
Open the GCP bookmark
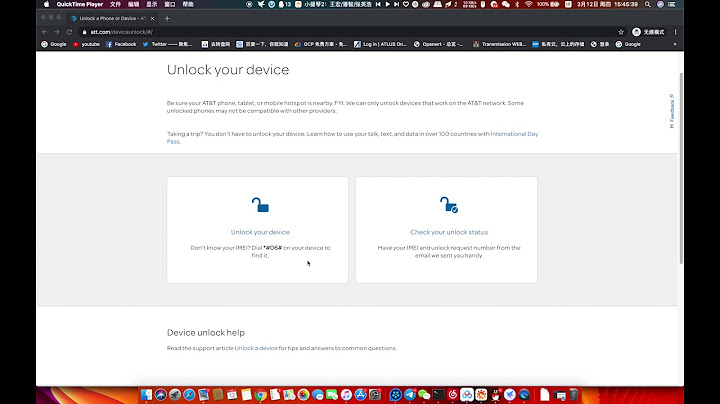click(321, 45)
